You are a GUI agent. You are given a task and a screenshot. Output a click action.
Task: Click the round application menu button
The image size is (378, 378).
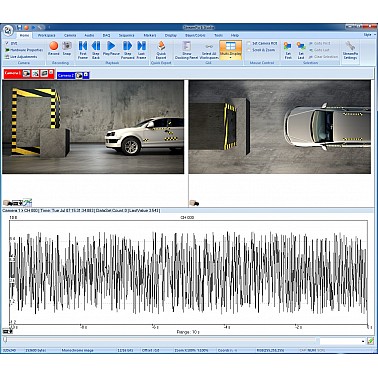(x=8, y=30)
